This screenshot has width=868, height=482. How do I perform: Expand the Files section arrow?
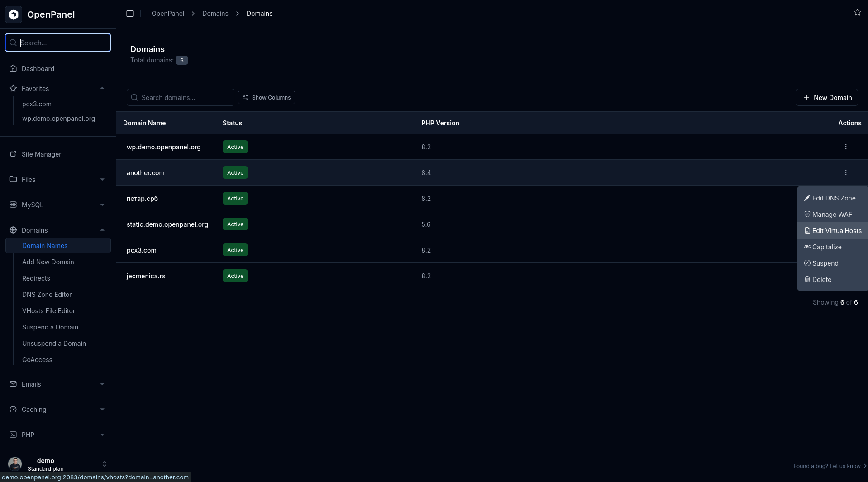tap(102, 179)
